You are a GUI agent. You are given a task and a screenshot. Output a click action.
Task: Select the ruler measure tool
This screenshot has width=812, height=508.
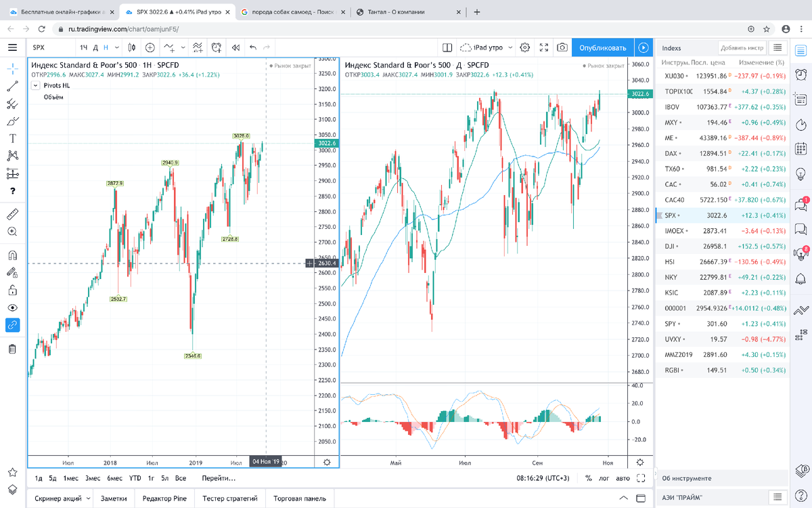click(12, 214)
